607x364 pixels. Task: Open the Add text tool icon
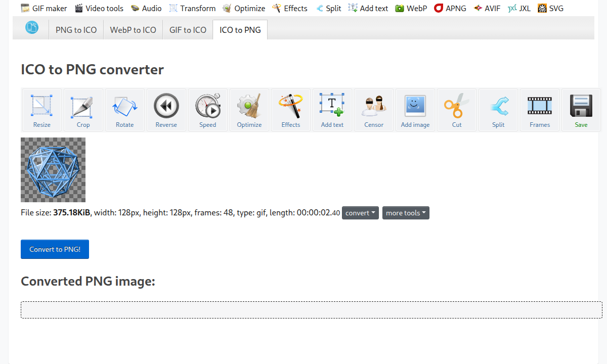(x=332, y=110)
